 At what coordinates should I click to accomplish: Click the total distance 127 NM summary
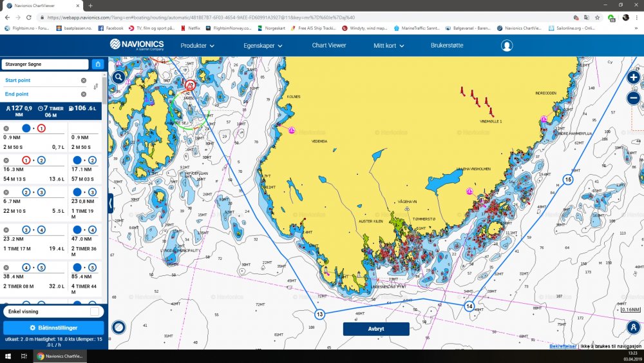point(19,111)
